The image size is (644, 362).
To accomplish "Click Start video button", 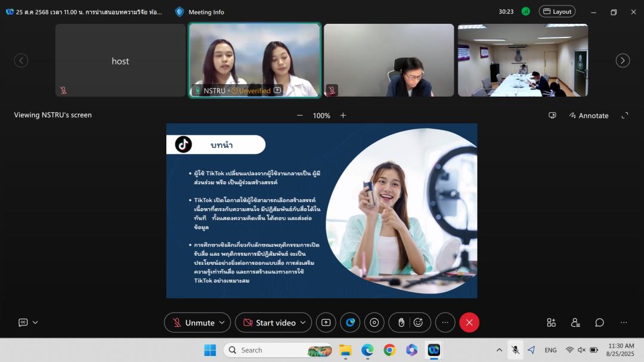I will (x=270, y=323).
